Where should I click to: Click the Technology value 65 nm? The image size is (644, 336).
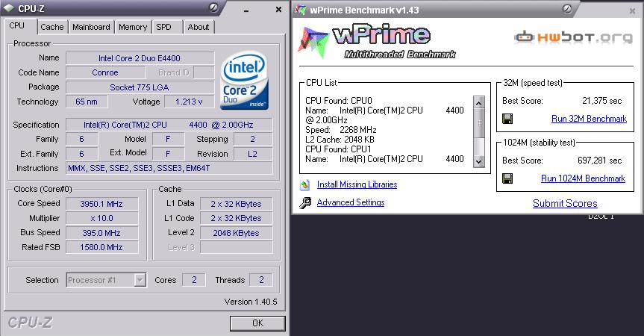click(87, 102)
